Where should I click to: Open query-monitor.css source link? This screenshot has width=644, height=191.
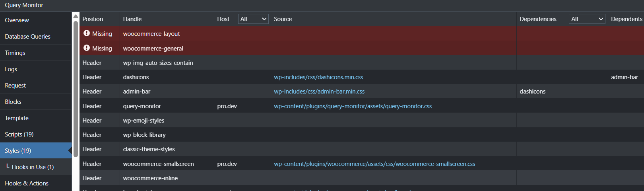pos(353,106)
